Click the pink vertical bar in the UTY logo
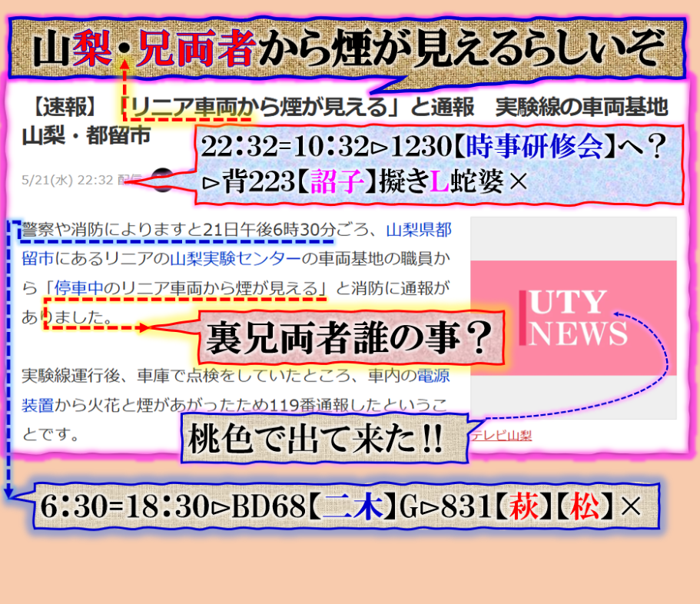The width and height of the screenshot is (700, 604). (x=523, y=318)
